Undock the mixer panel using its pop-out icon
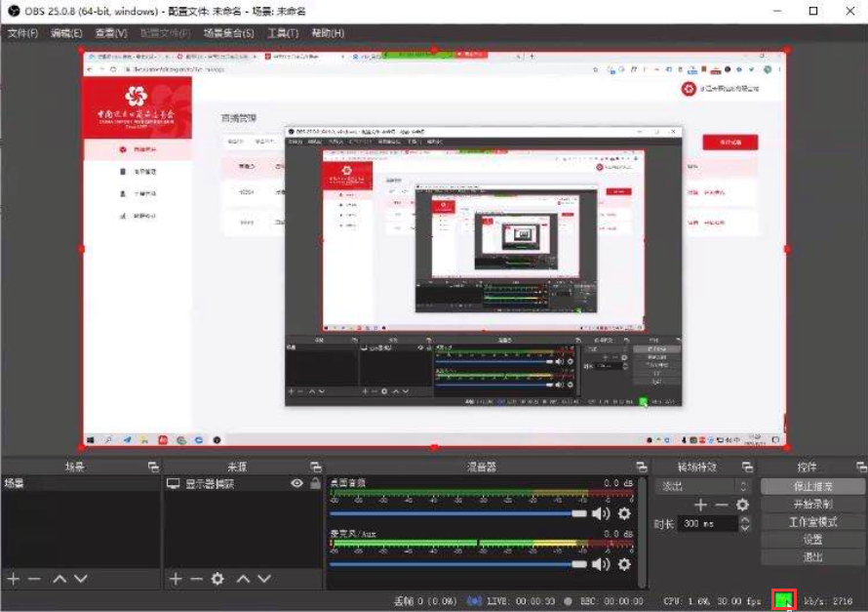Image resolution: width=868 pixels, height=612 pixels. click(641, 468)
